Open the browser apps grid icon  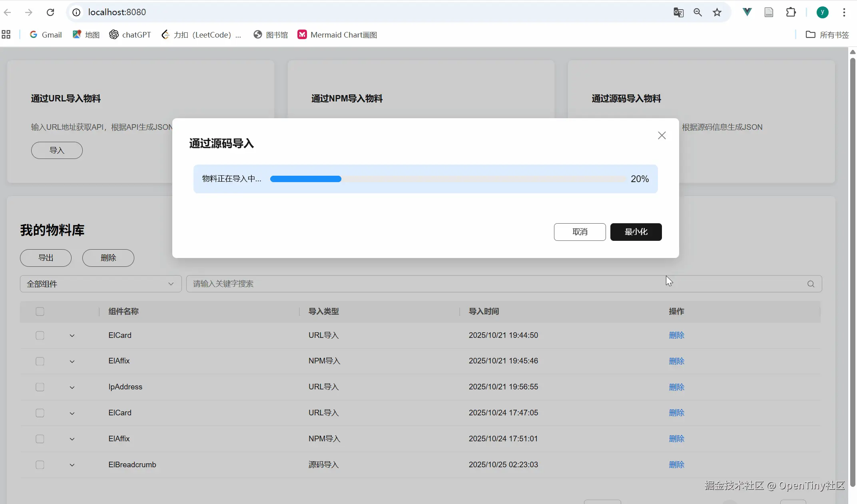coord(6,35)
